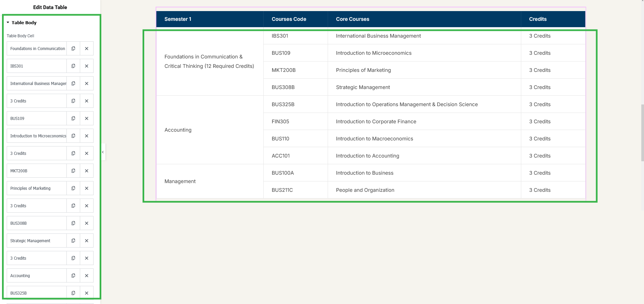The width and height of the screenshot is (644, 304).
Task: Duplicate the Principles of Marketing cell
Action: tap(73, 188)
